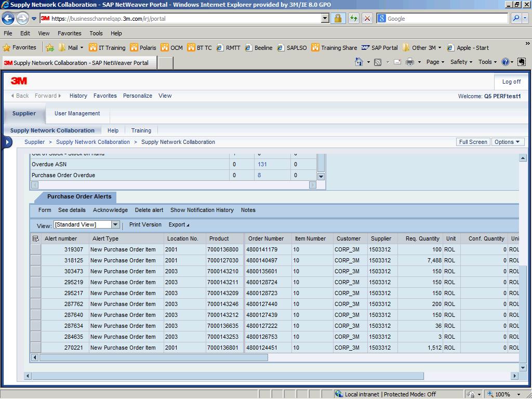Open the Training Share favorite

(334, 48)
